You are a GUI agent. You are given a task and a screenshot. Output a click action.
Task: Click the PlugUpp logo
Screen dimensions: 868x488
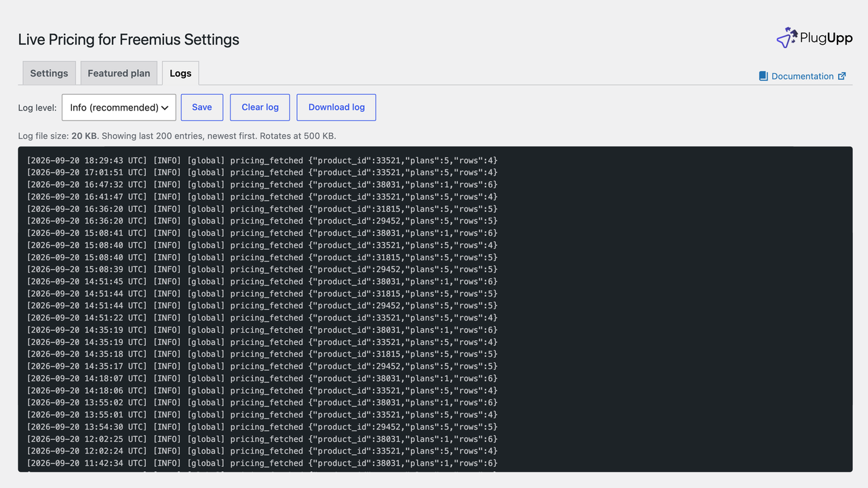pos(814,38)
